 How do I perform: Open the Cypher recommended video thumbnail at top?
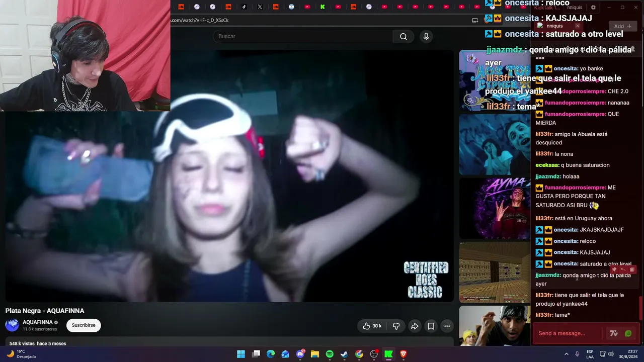(495, 80)
